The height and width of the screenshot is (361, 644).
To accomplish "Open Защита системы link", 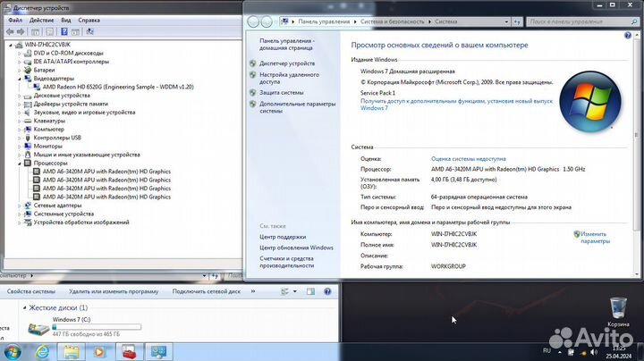I will (282, 93).
